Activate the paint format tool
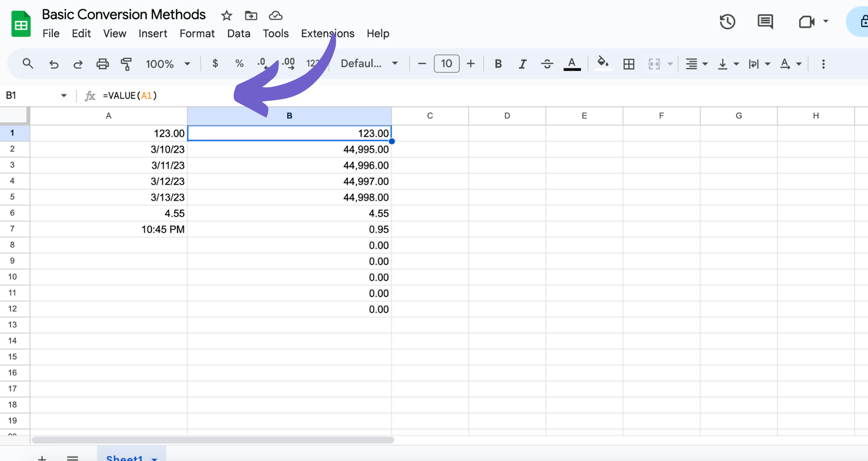Viewport: 868px width, 461px height. click(x=126, y=64)
